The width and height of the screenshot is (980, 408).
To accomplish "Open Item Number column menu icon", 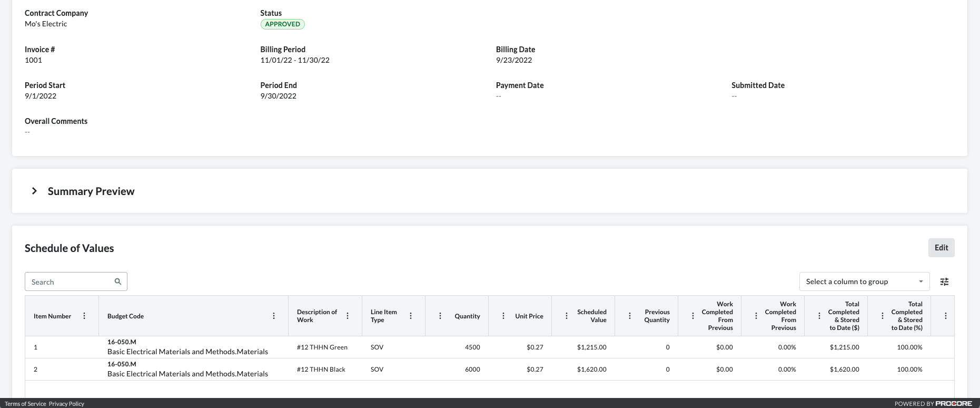I will (x=84, y=316).
